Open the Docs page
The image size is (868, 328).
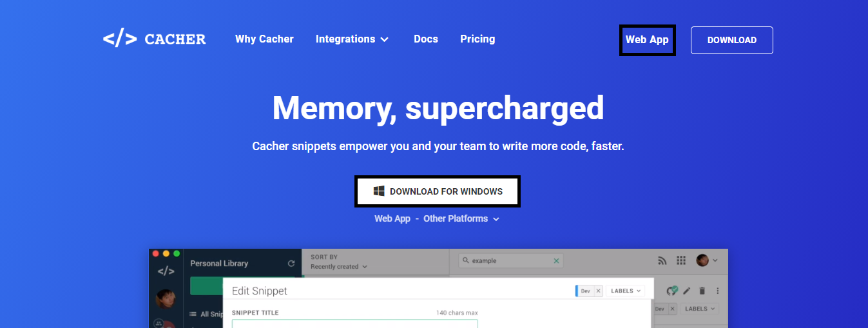[426, 39]
